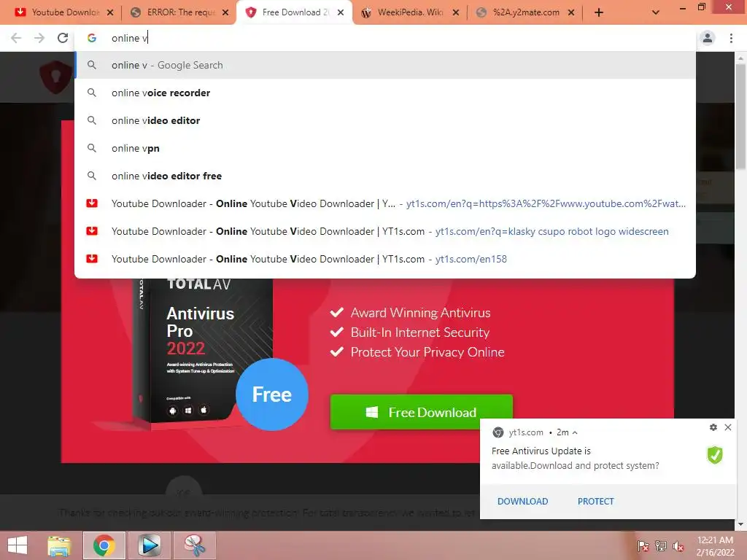Click the blue Free circle badge
747x560 pixels.
pyautogui.click(x=272, y=394)
